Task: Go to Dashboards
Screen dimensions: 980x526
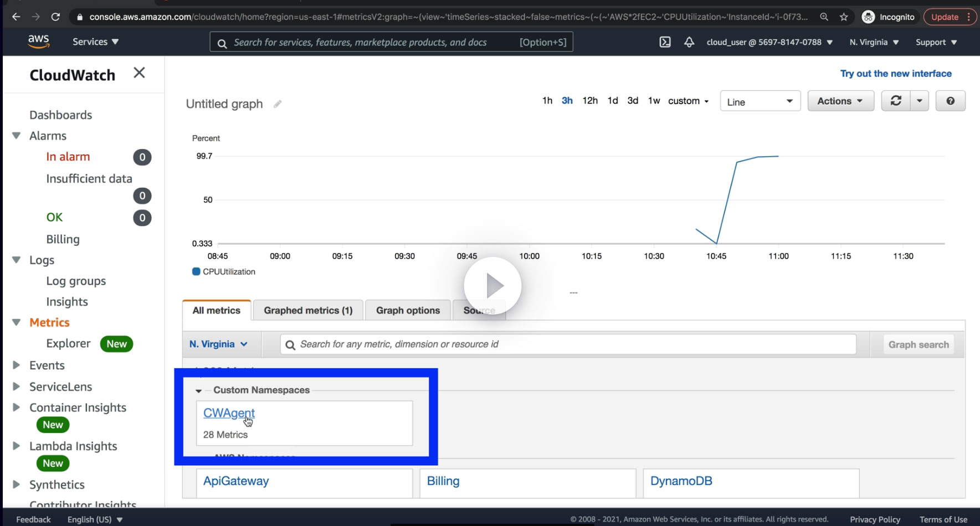Action: (x=61, y=115)
